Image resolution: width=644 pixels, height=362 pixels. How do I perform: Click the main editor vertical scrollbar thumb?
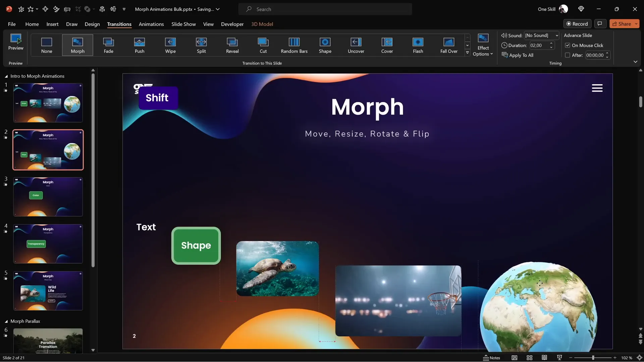pos(641,102)
